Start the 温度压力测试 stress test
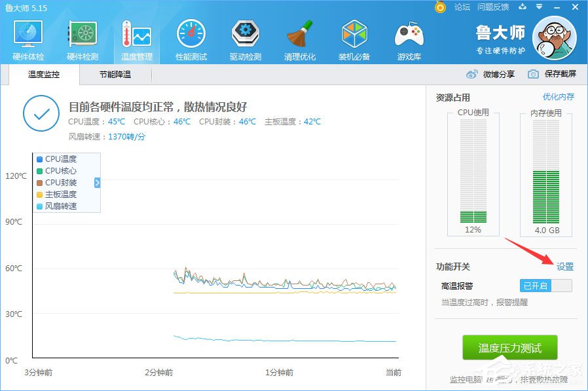Image resolution: width=588 pixels, height=391 pixels. 509,348
